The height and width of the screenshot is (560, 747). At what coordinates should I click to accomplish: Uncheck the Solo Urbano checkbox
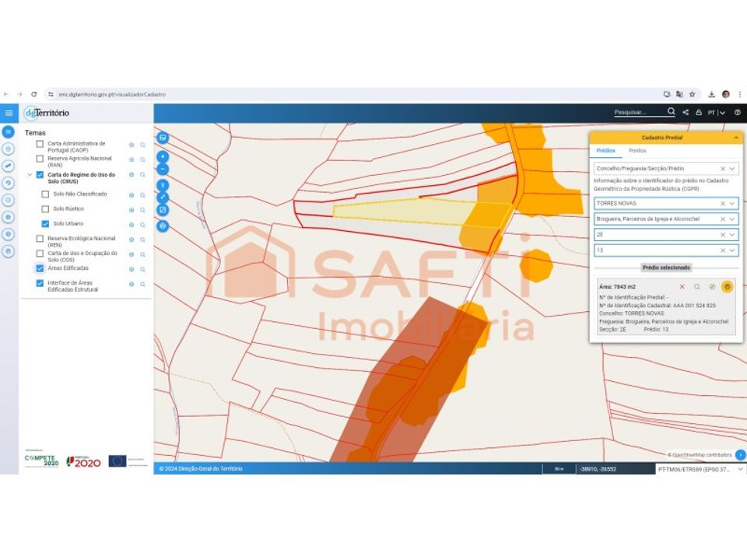click(x=45, y=224)
